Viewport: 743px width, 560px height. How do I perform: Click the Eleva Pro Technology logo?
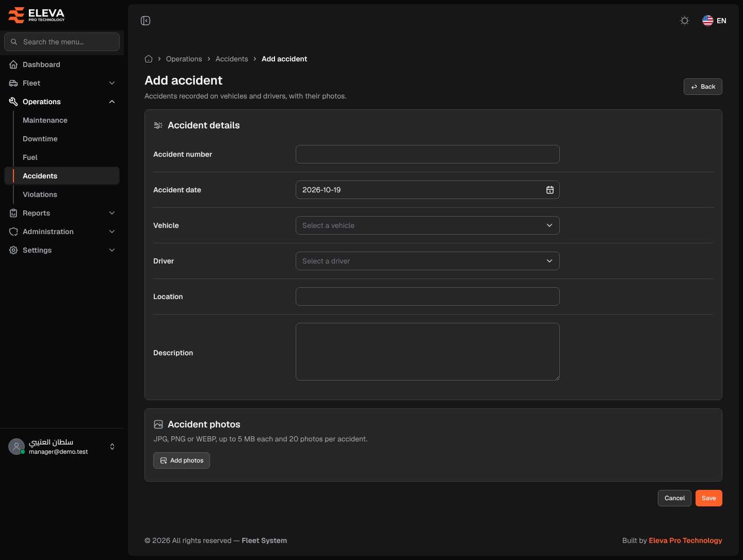[x=37, y=15]
